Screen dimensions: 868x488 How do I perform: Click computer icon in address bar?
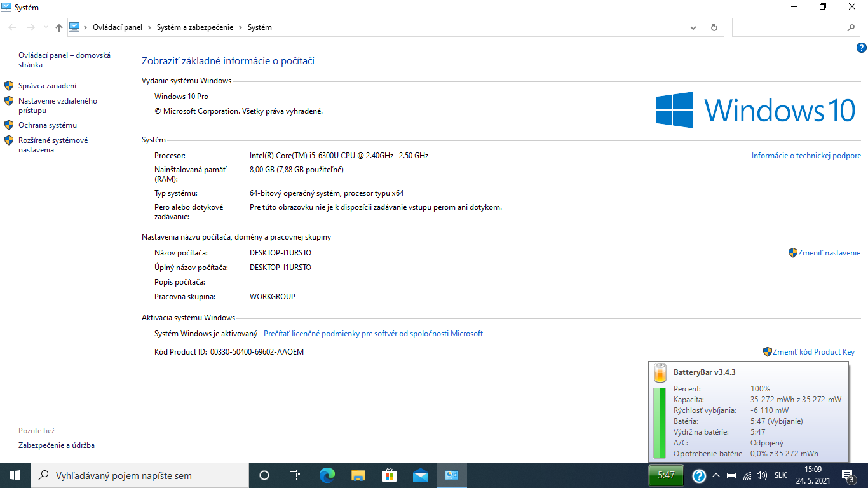point(75,27)
